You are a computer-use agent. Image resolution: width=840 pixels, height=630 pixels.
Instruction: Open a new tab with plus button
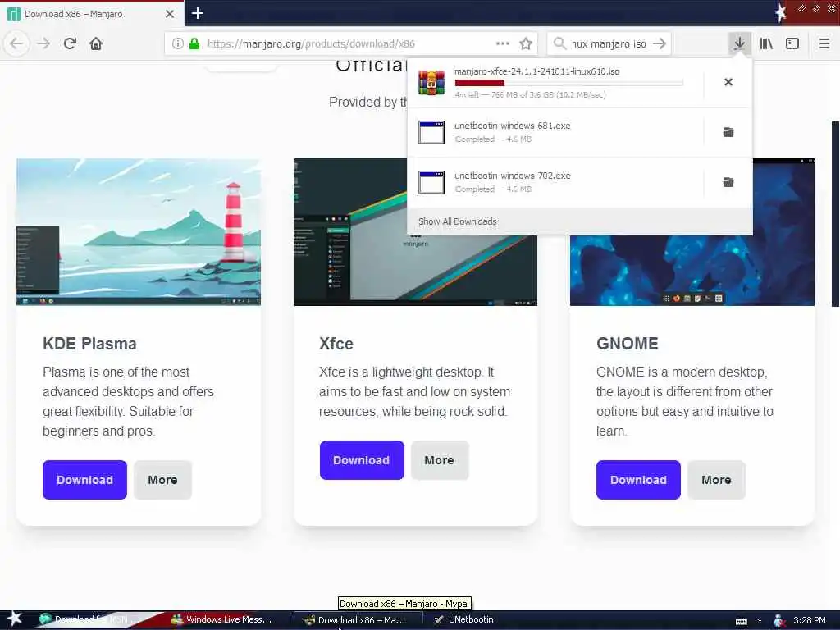coord(197,13)
